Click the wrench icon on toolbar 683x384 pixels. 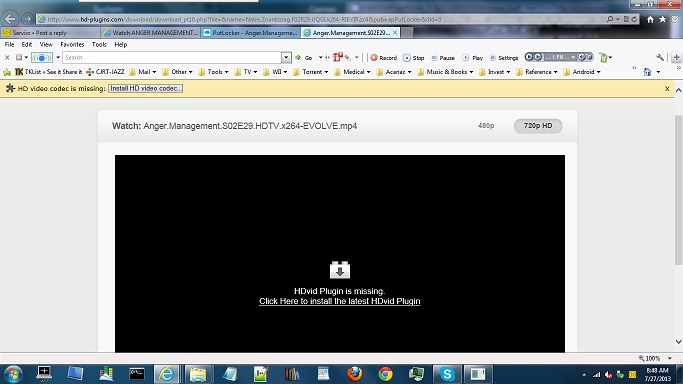pos(660,57)
